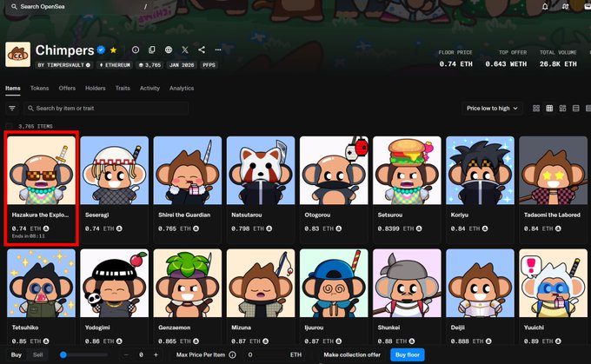
Task: Open the Hazakura the Explo... NFT thumbnail
Action: [42, 170]
